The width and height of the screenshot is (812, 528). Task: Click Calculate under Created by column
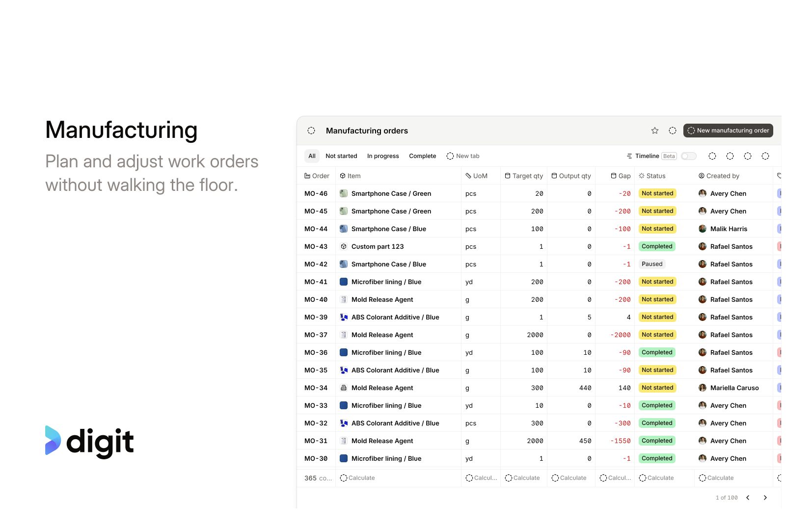pyautogui.click(x=716, y=478)
